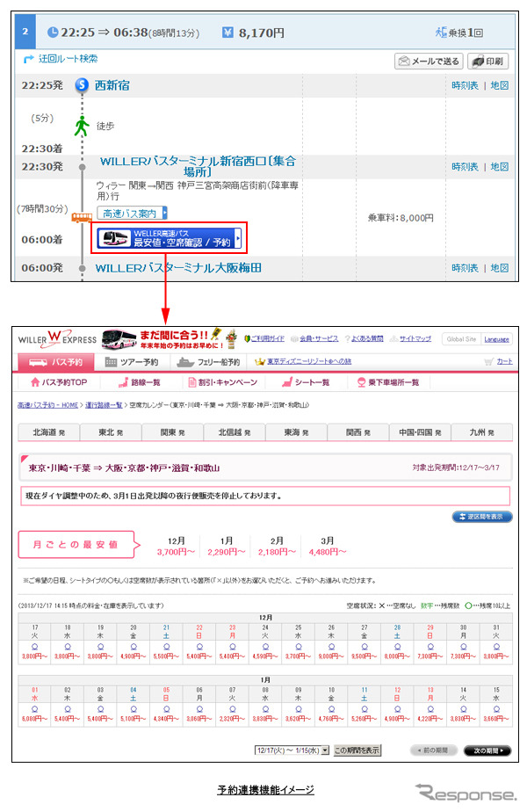Image resolution: width=527 pixels, height=812 pixels.
Task: Open 地図 for WILLERバスターミナル新宿西口
Action: pyautogui.click(x=500, y=167)
